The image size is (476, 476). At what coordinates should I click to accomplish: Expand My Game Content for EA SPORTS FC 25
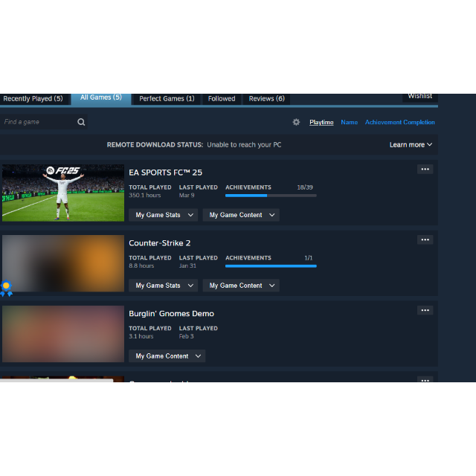coord(241,215)
